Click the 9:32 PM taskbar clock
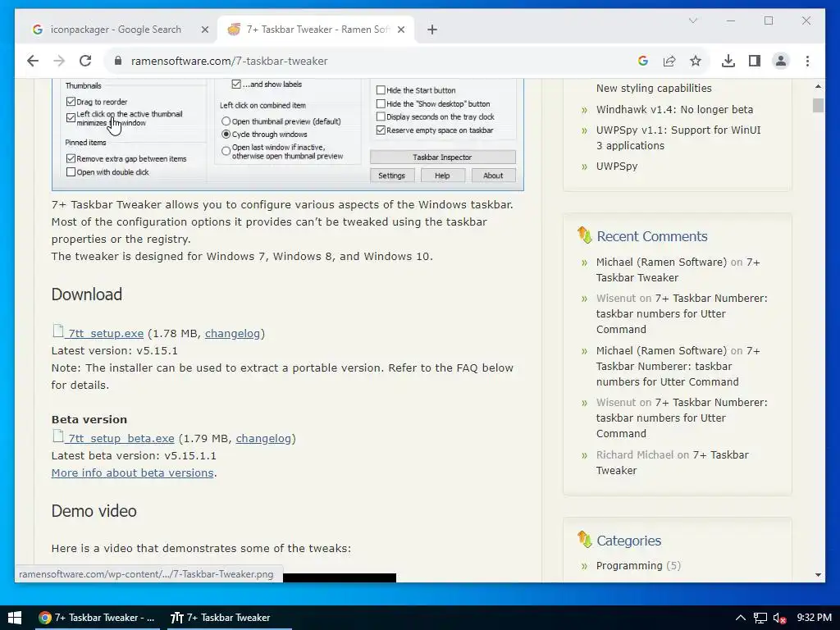This screenshot has height=630, width=840. point(815,618)
